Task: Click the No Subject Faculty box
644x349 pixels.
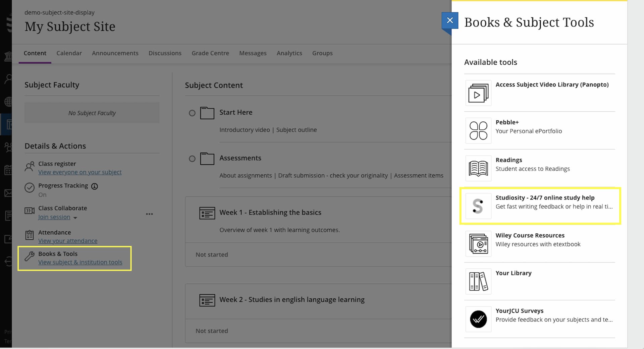Action: pos(92,113)
